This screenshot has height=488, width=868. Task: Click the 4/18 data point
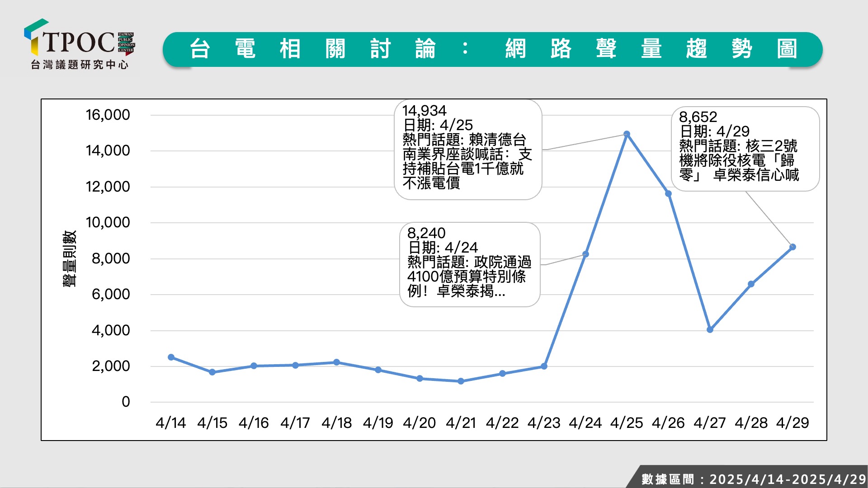pyautogui.click(x=336, y=362)
